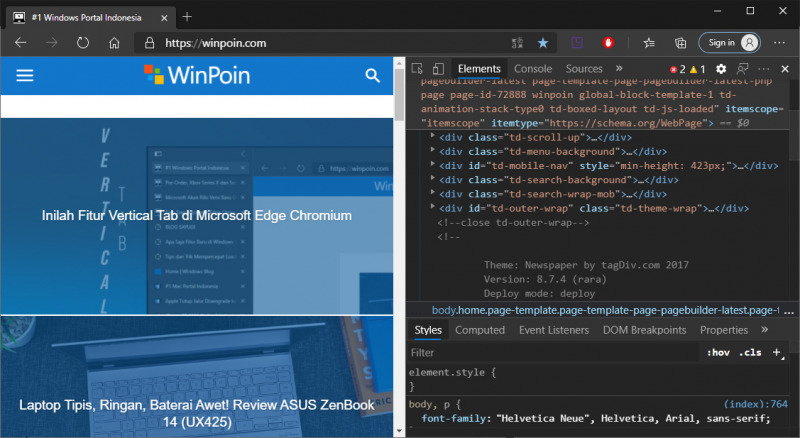Toggle the .cls class editor

pyautogui.click(x=750, y=352)
